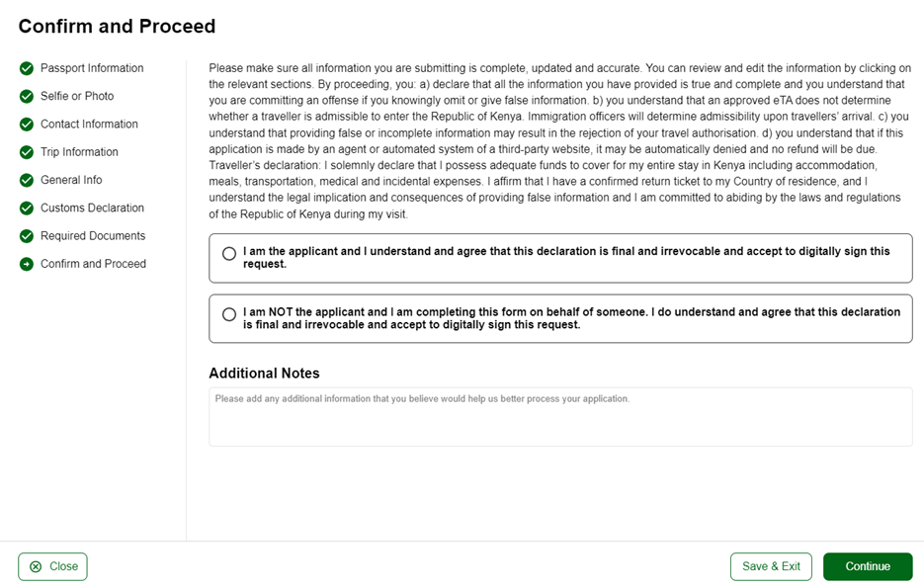Open the Passport Information section from the sidebar
The image size is (924, 587).
tap(91, 68)
